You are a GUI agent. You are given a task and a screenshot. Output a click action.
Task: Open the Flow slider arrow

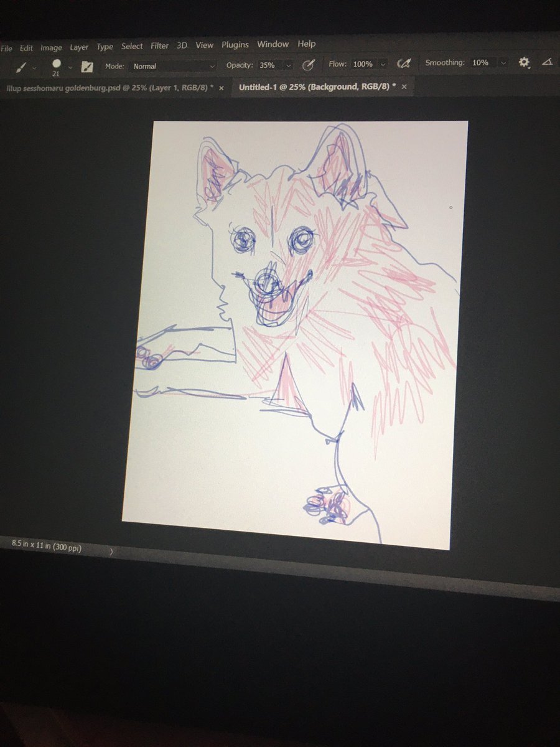coord(383,64)
